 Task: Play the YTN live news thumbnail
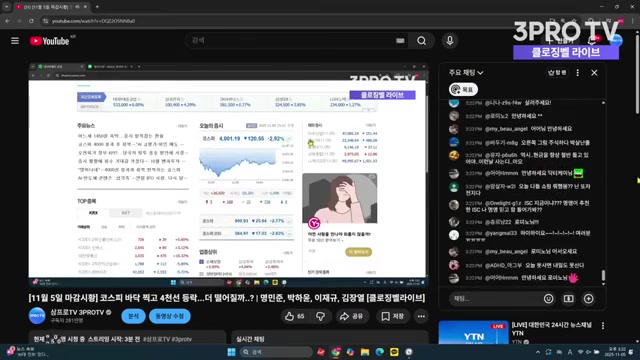473,333
